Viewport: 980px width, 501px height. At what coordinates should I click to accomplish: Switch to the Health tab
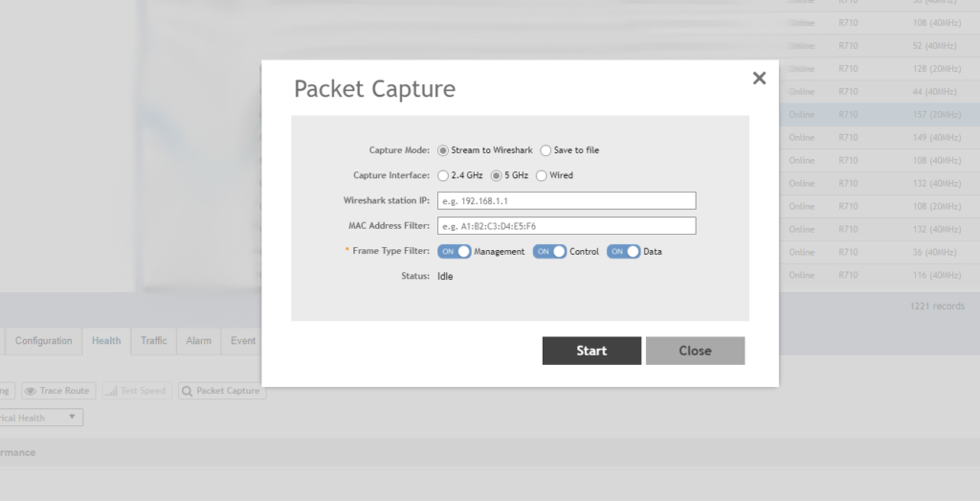click(x=106, y=341)
